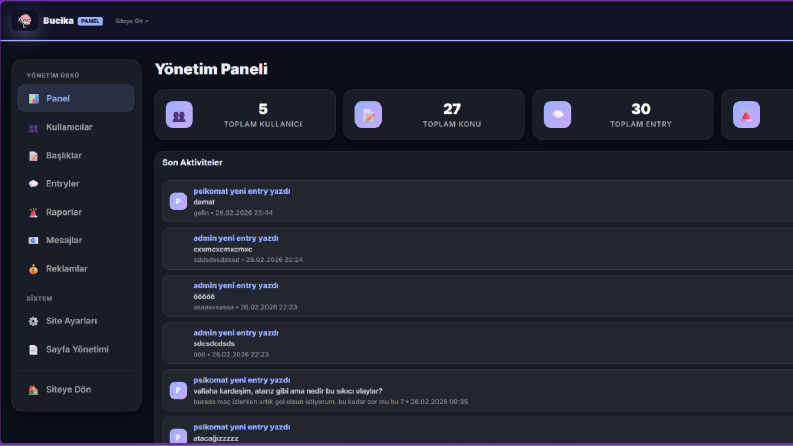793x446 pixels.
Task: Click the Toplam Entry bubble icon
Action: click(557, 115)
